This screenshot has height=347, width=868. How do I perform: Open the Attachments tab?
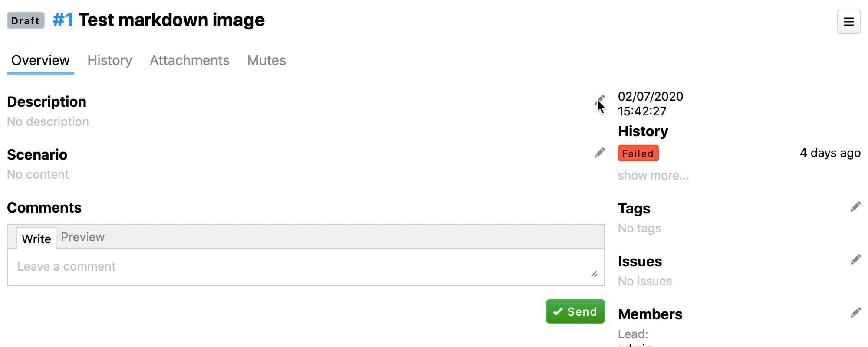pyautogui.click(x=190, y=60)
